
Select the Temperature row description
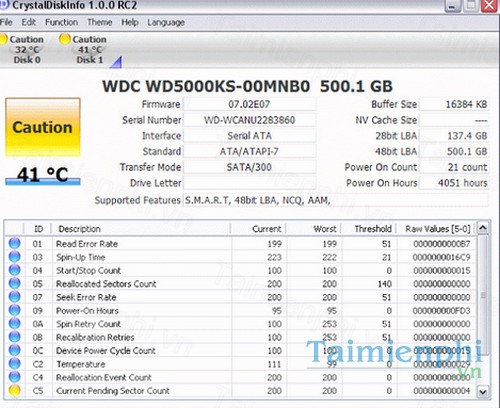[81, 364]
